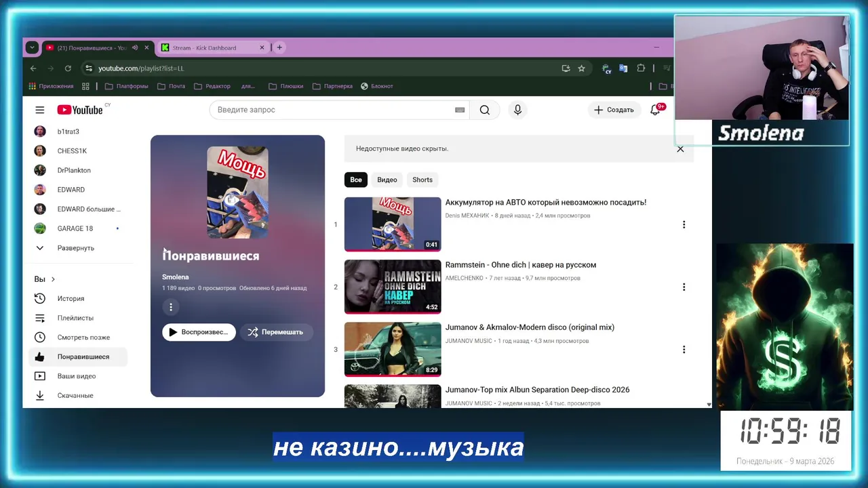Screen dimensions: 868x488
Task: Close the Kick Dashboard tab
Action: (x=262, y=47)
